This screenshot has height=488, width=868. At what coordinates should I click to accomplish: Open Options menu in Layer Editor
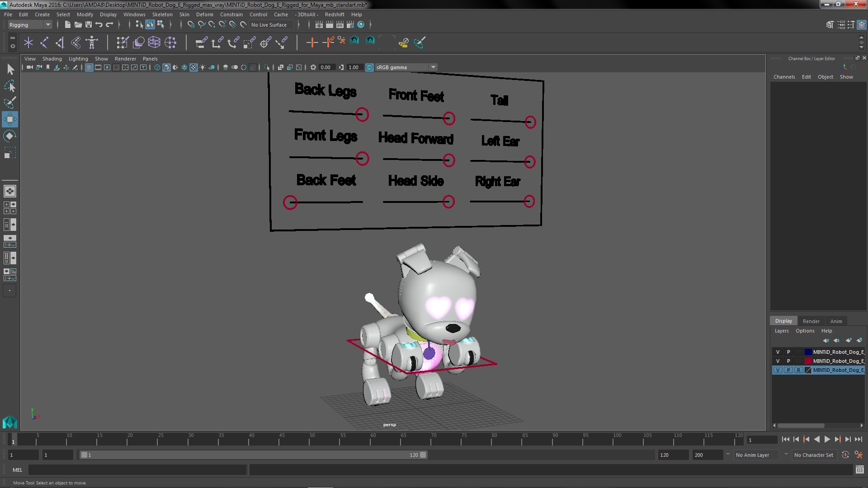point(805,331)
